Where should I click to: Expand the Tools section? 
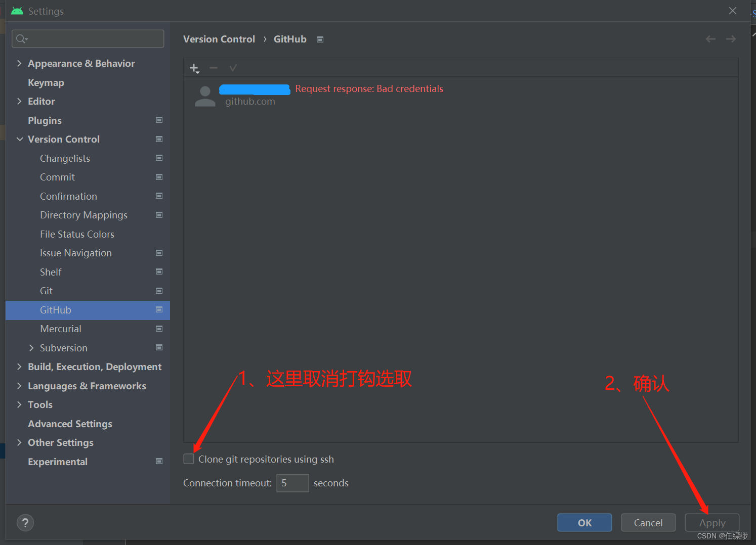[x=19, y=404]
